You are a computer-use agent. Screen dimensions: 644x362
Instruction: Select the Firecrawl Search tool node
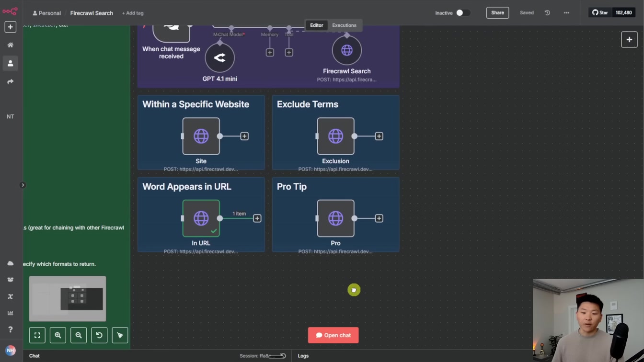point(346,50)
